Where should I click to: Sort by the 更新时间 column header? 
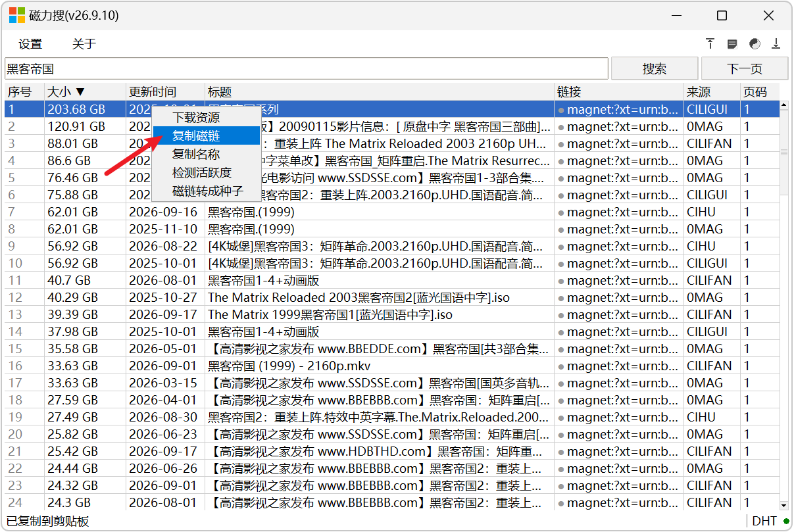[165, 92]
